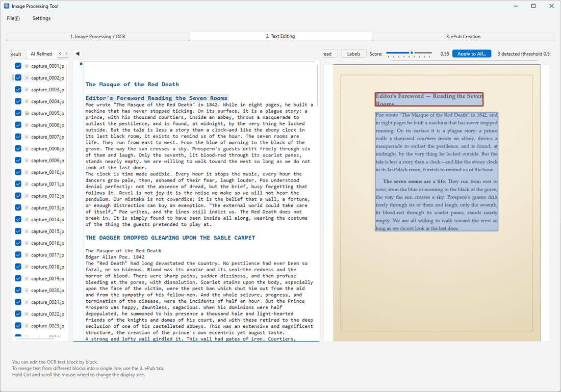Screen dimensions: 561x392
Task: Click the 0.55 score value
Action: (445, 54)
